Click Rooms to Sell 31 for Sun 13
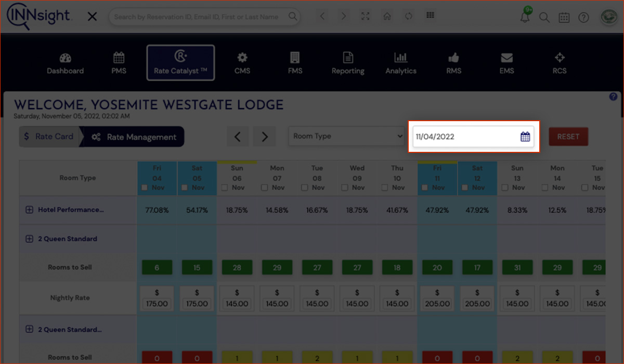Screen dimensions: 624x364 (517, 268)
